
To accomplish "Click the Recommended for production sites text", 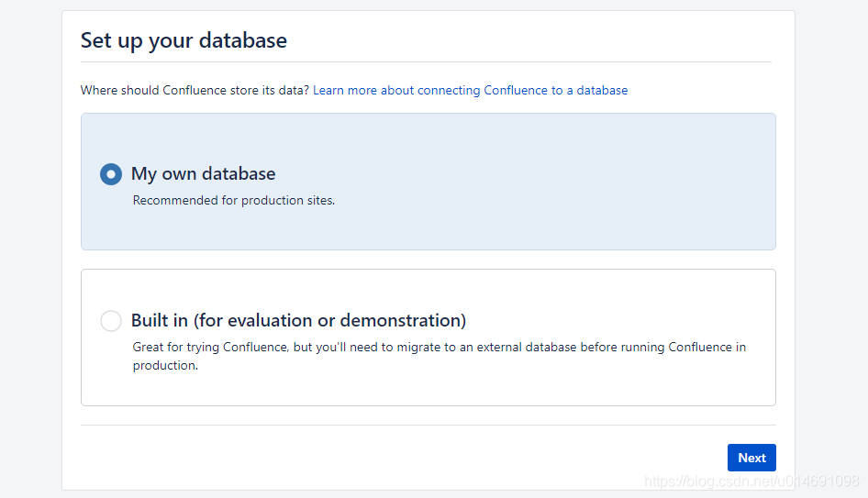I will [x=234, y=200].
